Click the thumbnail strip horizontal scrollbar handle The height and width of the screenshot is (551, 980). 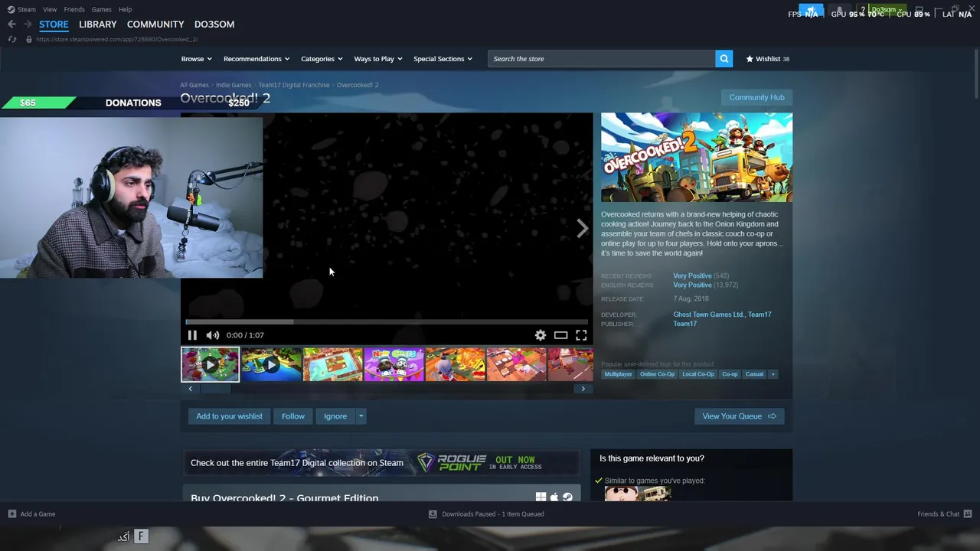(x=215, y=389)
